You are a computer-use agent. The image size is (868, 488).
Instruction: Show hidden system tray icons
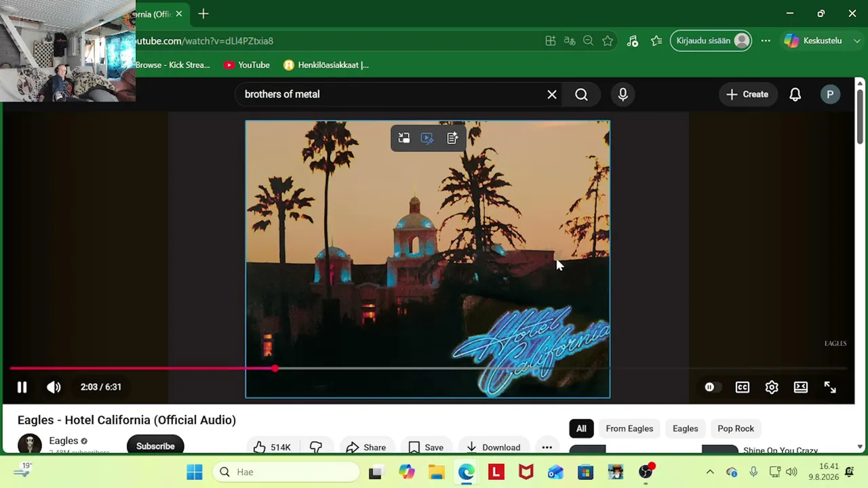pos(710,472)
